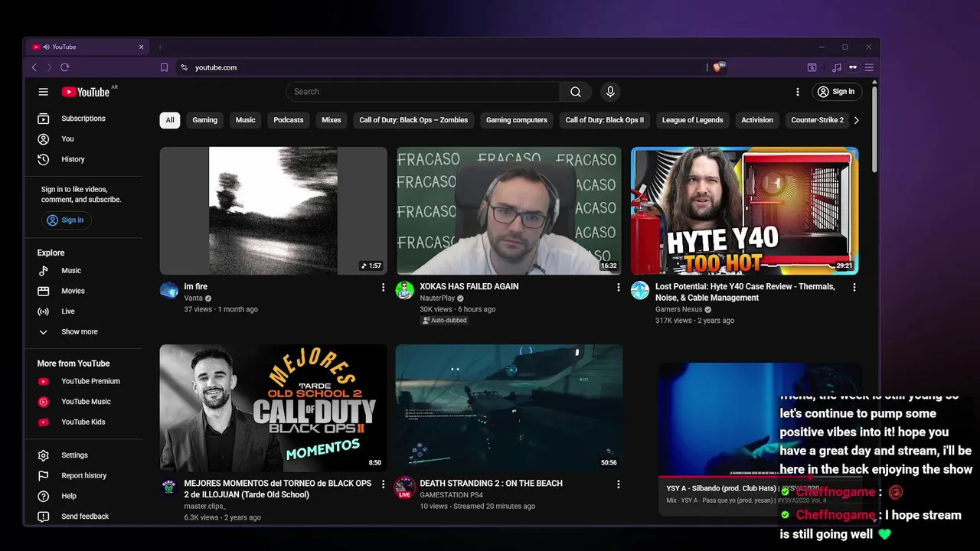The height and width of the screenshot is (551, 980).
Task: View site information icon beside URL
Action: pos(184,67)
